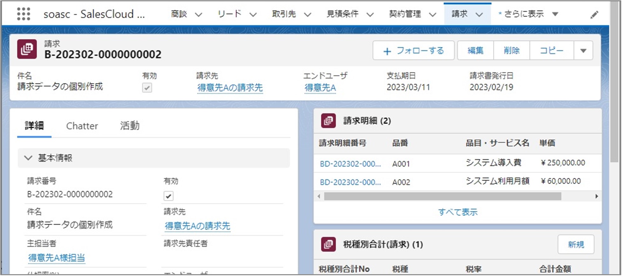Image resolution: width=644 pixels, height=277 pixels.
Task: Open the 商談 tab dropdown chevron
Action: click(198, 15)
